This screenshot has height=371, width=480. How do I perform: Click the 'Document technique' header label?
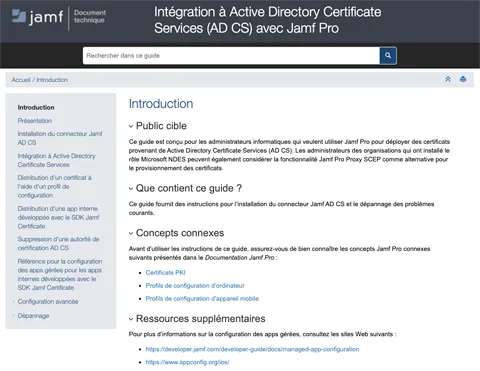pyautogui.click(x=89, y=16)
